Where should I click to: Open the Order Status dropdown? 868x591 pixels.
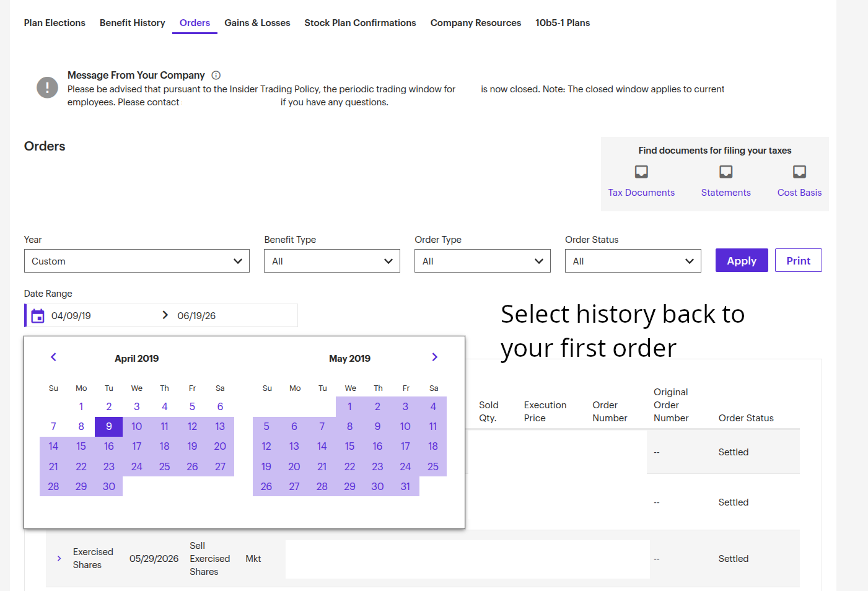[x=633, y=261]
